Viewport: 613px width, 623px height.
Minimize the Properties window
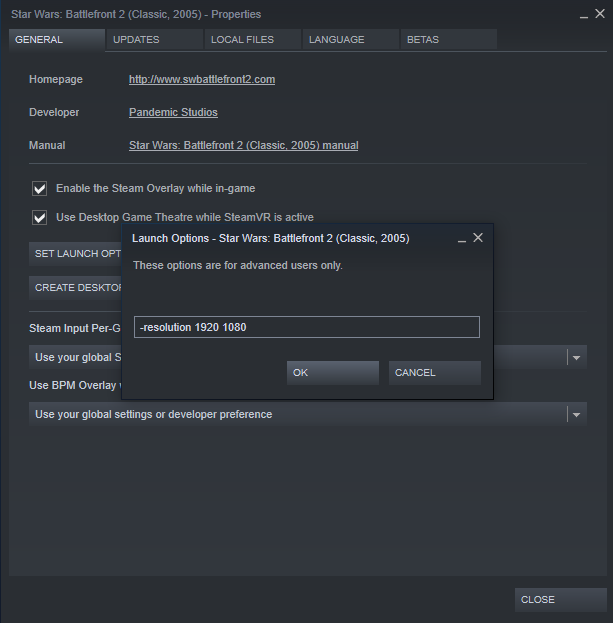click(584, 15)
